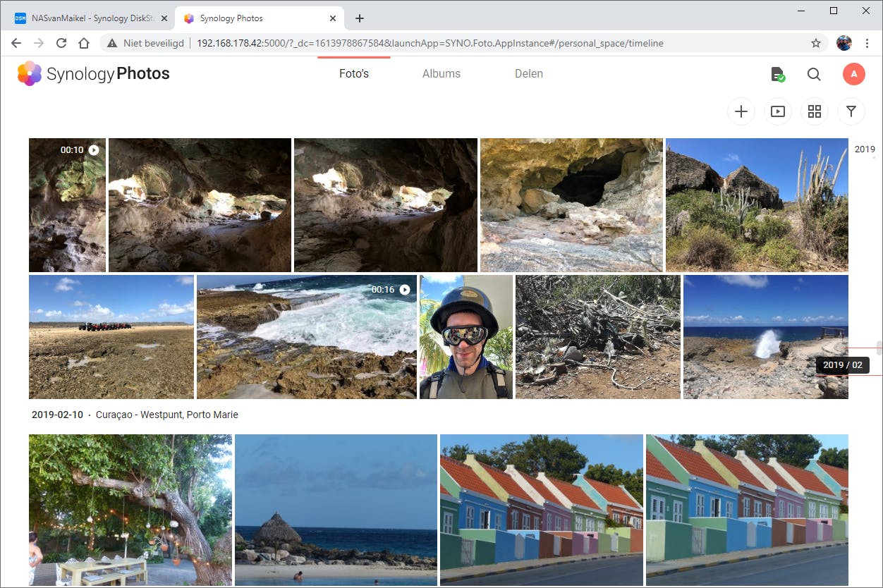Change the grid view layout icon
The height and width of the screenshot is (588, 883).
coord(815,111)
